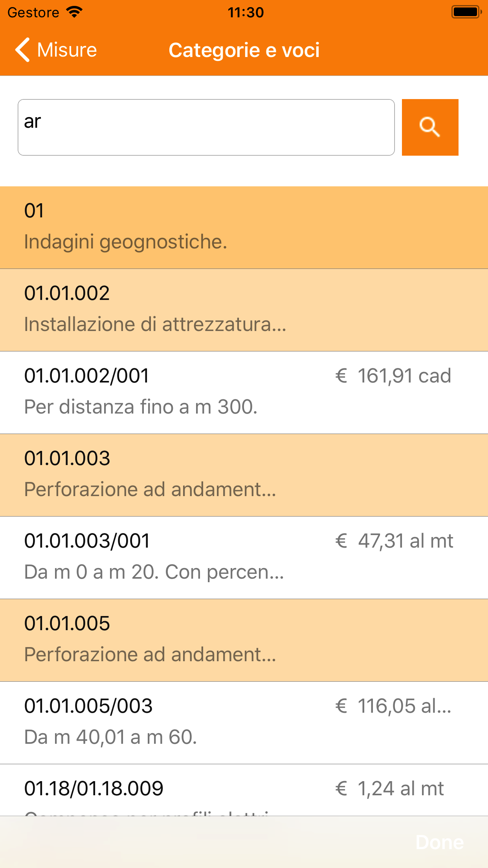
Task: Select item 01.01.003/001 Da m 0 a m 20
Action: 244,558
